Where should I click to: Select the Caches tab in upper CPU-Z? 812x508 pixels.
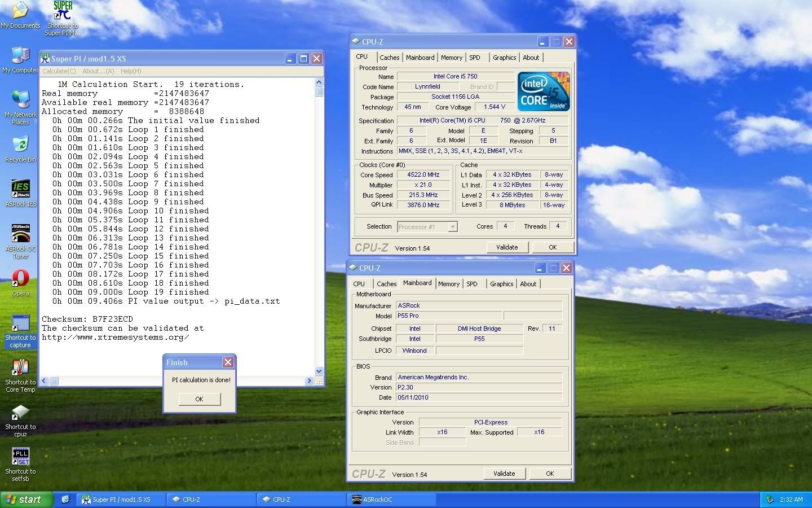pyautogui.click(x=389, y=58)
